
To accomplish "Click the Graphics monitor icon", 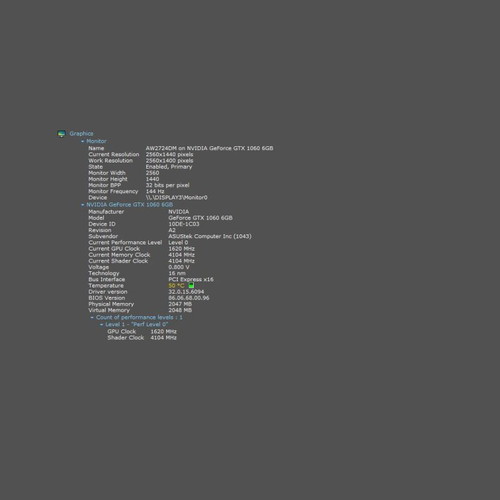I will click(x=61, y=134).
